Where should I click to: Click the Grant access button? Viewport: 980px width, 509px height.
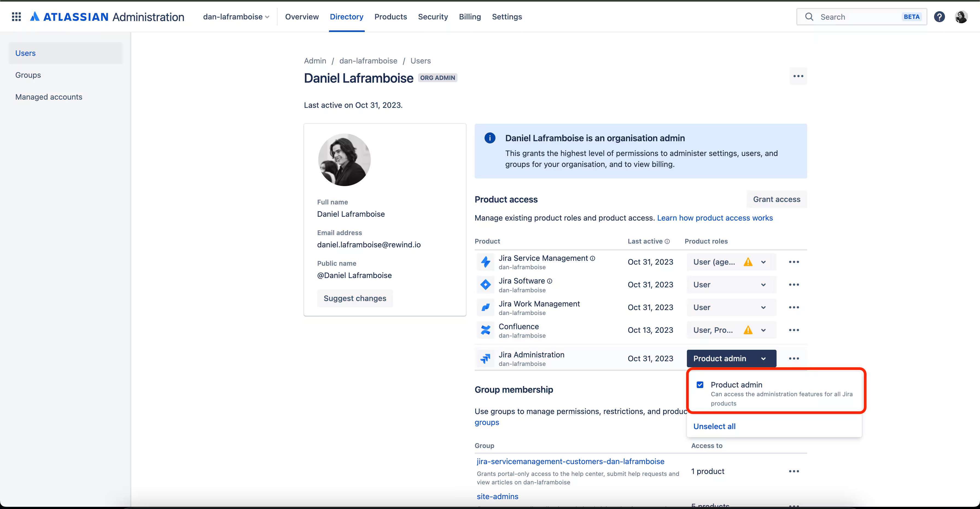[777, 199]
